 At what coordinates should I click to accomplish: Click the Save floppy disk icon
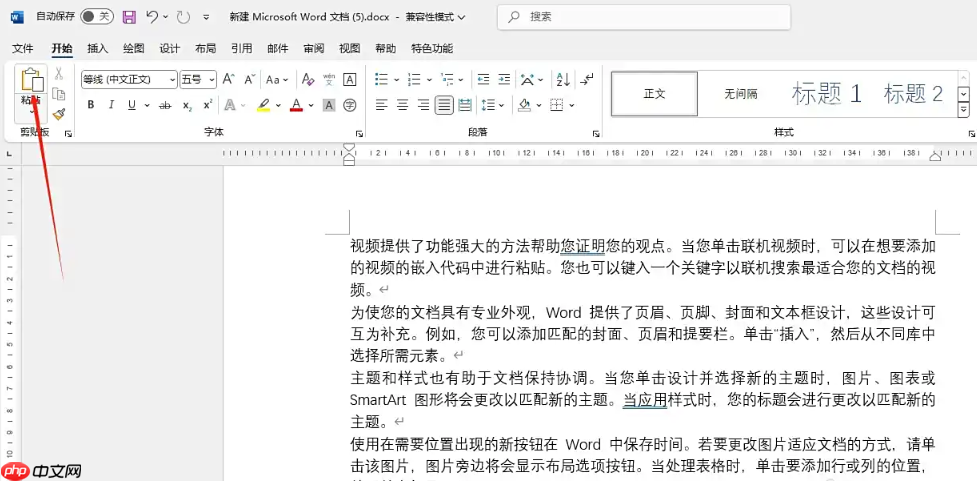[x=129, y=17]
